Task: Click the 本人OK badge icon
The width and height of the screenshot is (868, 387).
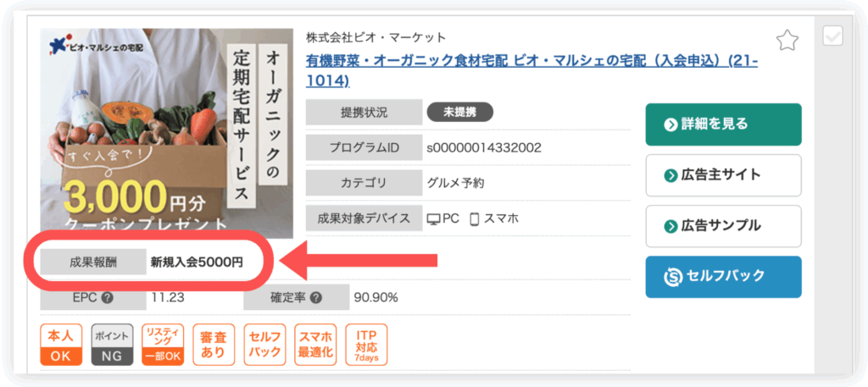Action: [61, 345]
